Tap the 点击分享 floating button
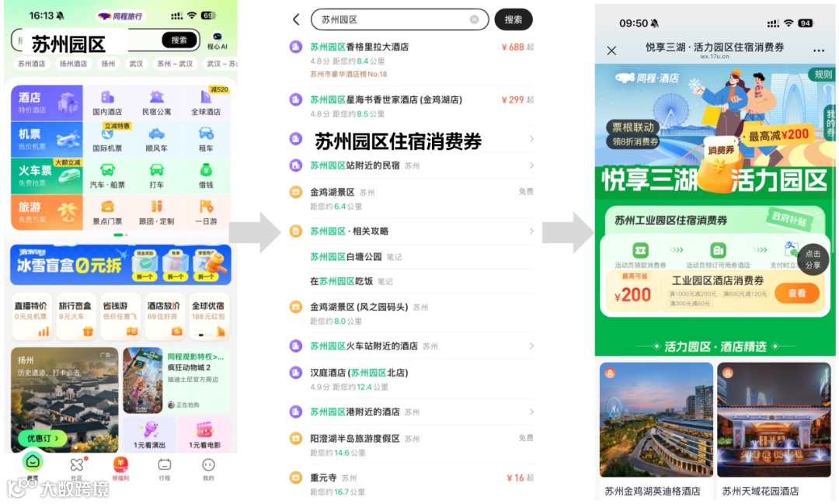839x504 pixels. click(813, 259)
